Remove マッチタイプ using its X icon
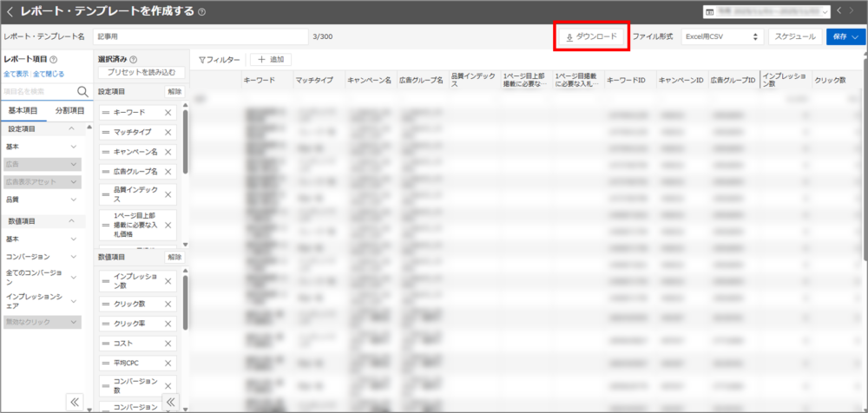The height and width of the screenshot is (413, 868). point(168,132)
